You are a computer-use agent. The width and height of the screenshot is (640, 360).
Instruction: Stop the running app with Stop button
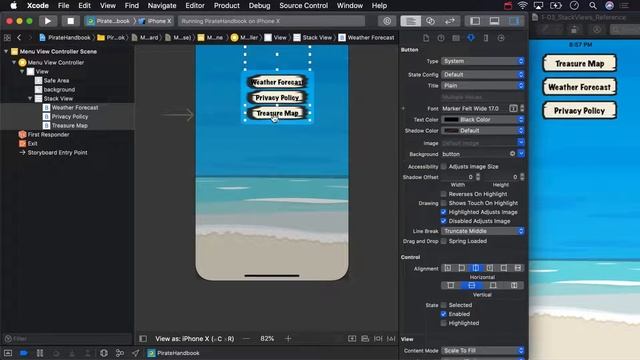tap(70, 21)
